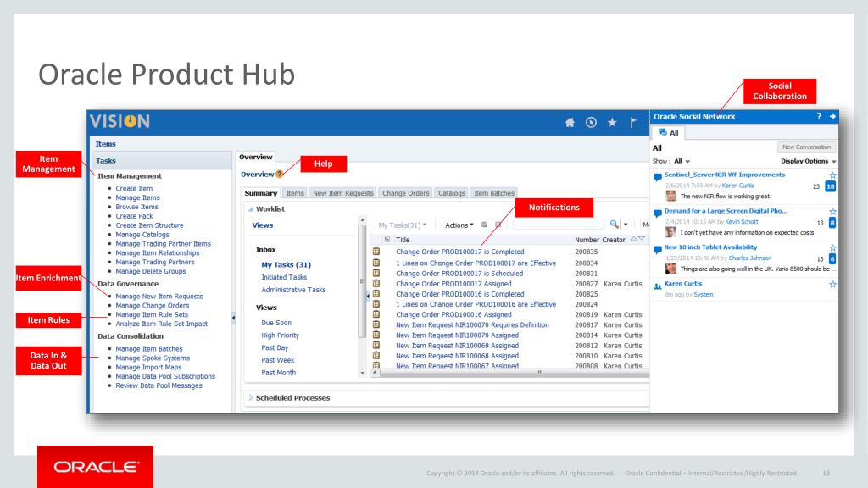This screenshot has width=868, height=488.
Task: Expand the Scheduled Processes section
Action: click(251, 397)
